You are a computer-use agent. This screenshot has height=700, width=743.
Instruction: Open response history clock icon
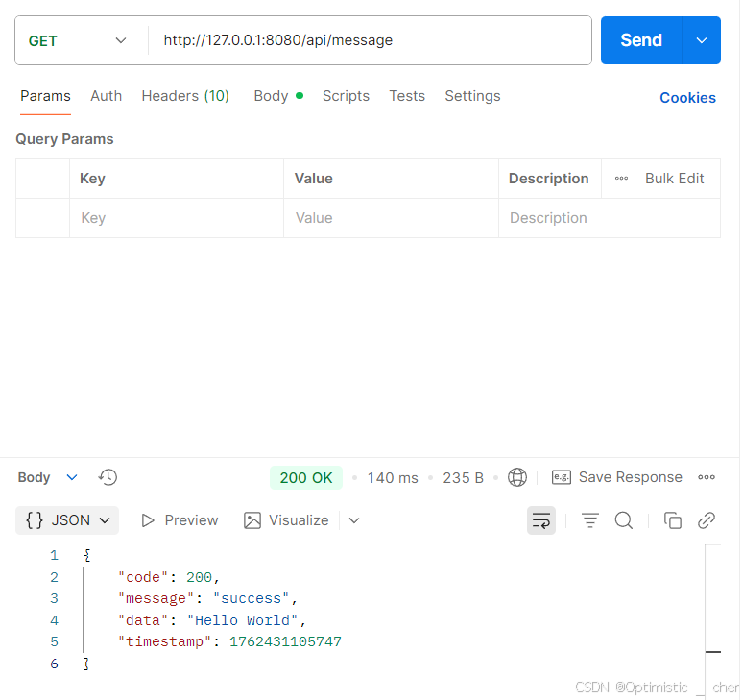click(x=108, y=477)
